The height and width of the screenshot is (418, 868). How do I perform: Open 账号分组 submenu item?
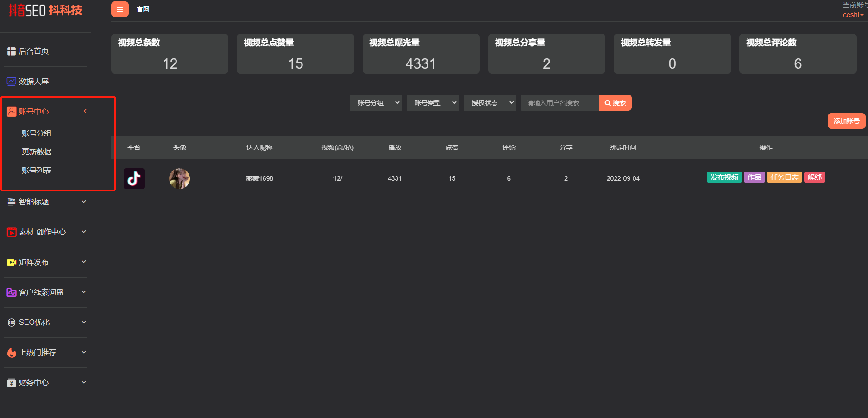click(37, 133)
